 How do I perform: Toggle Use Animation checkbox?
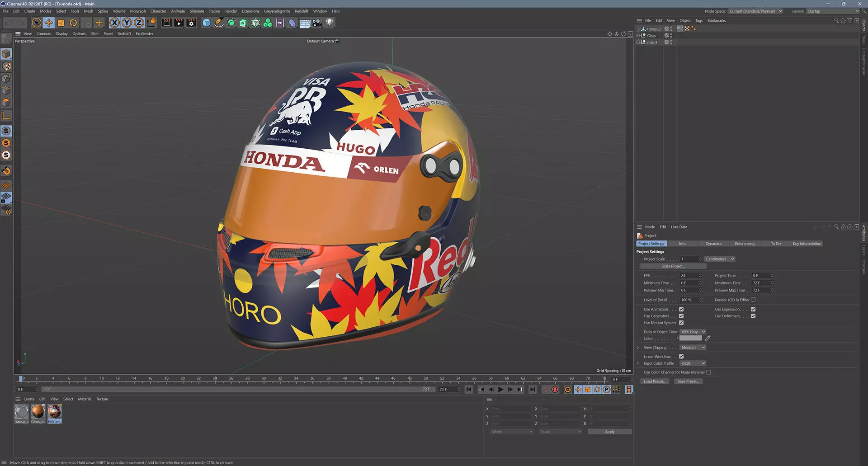click(x=681, y=309)
